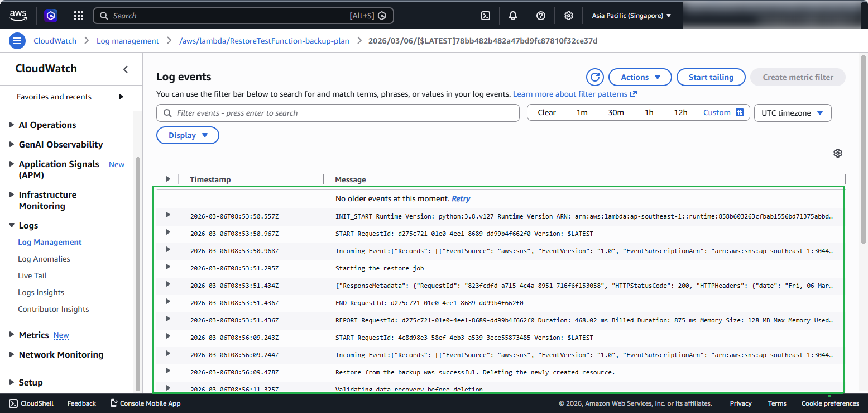This screenshot has width=868, height=413.
Task: Open CloudShell terminal icon in top bar
Action: (x=486, y=16)
